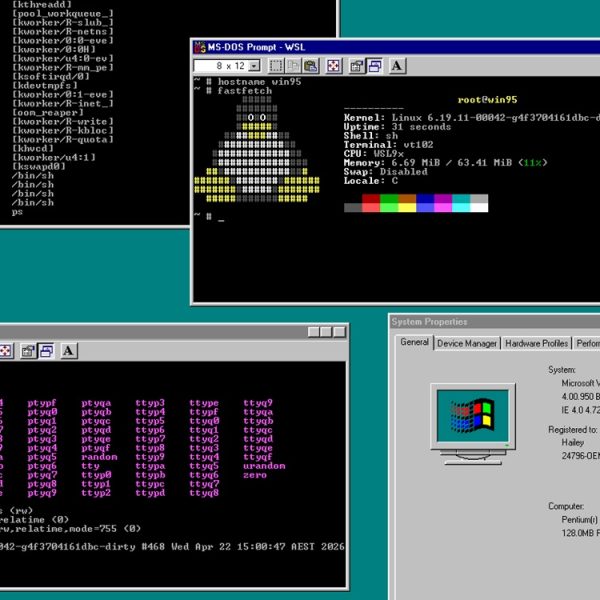Viewport: 600px width, 600px height.
Task: Open Properties in the lower-left prompt window toolbar
Action: [28, 351]
